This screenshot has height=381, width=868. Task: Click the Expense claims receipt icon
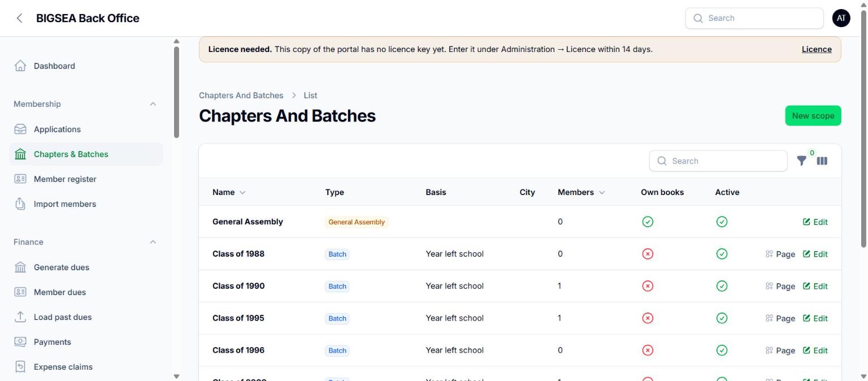coord(20,367)
